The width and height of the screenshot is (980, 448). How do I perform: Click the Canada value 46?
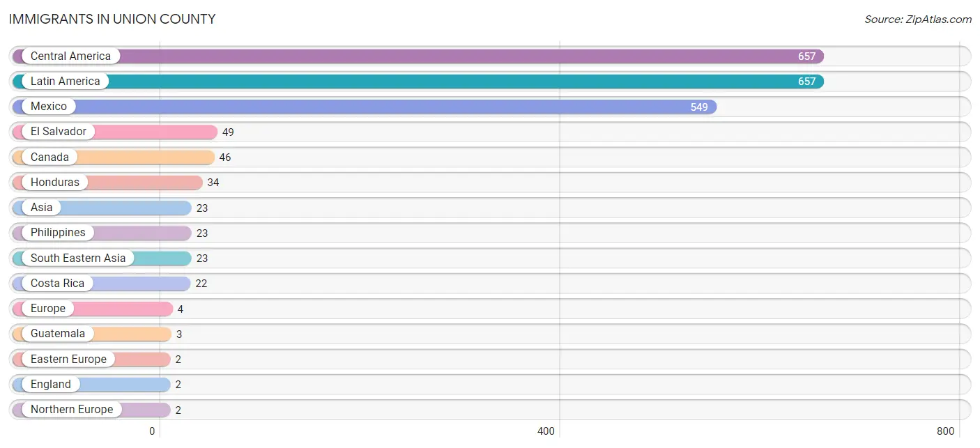click(x=225, y=157)
